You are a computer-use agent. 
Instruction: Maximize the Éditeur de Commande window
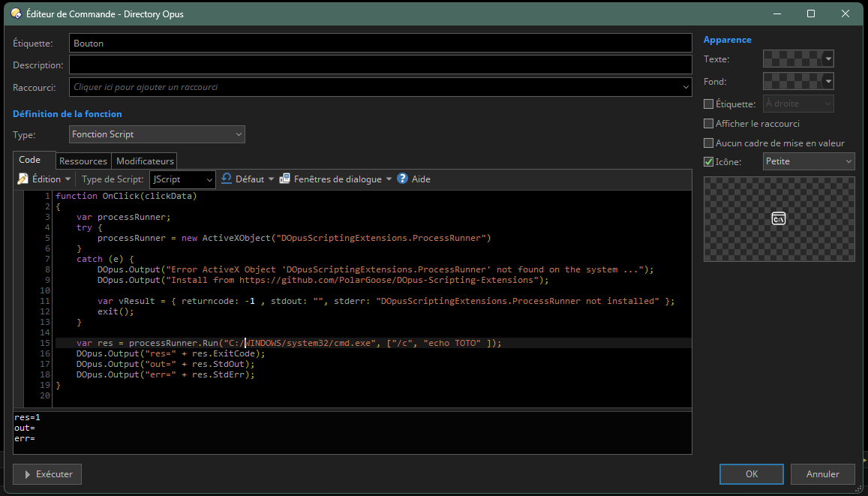[x=811, y=14]
